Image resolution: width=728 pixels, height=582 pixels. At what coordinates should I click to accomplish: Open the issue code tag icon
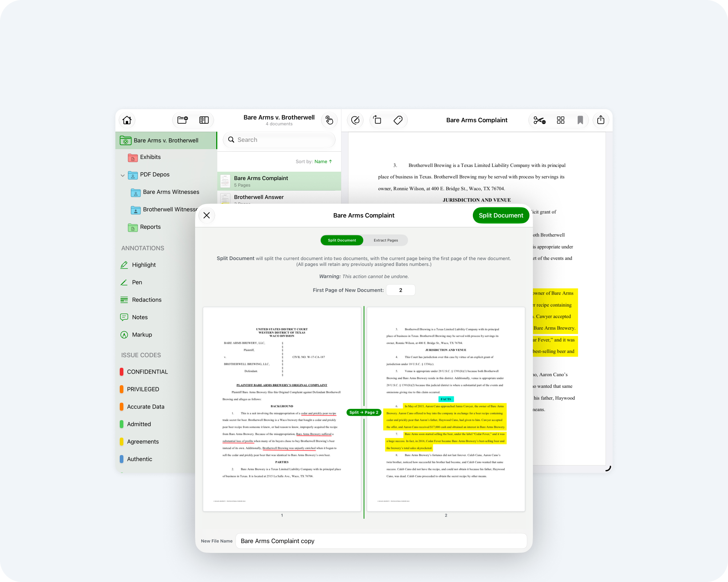point(398,120)
